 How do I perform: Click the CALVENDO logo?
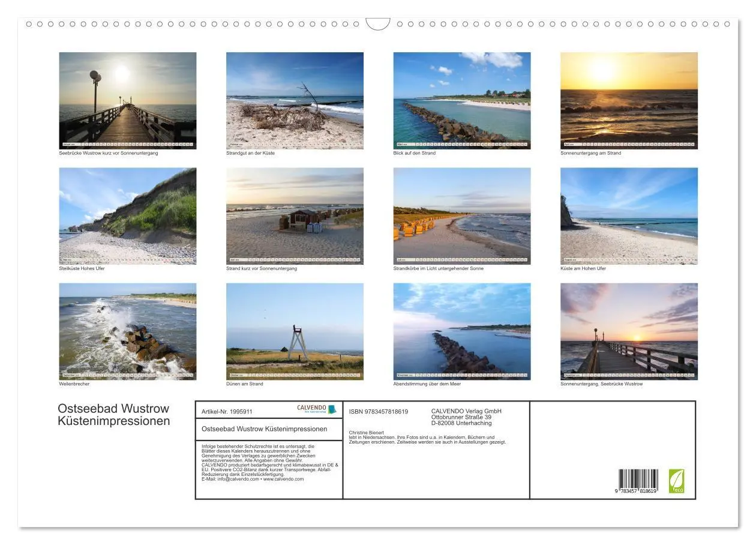[317, 409]
